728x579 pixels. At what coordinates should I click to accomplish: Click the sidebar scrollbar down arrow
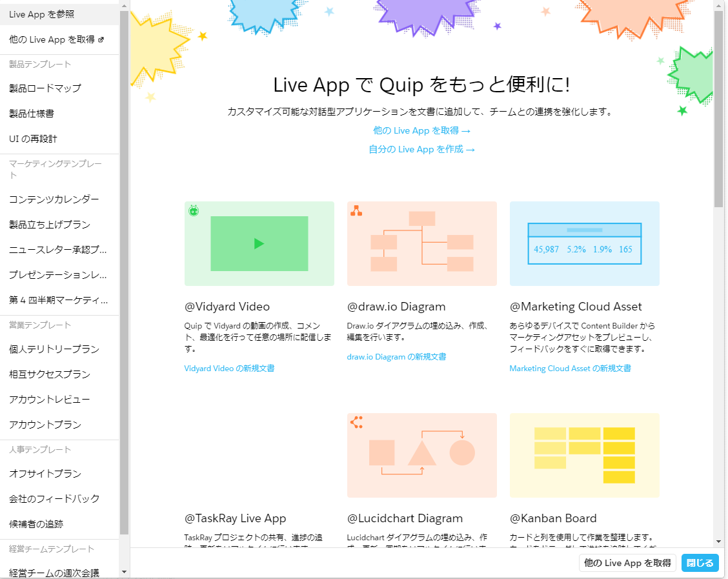point(125,573)
